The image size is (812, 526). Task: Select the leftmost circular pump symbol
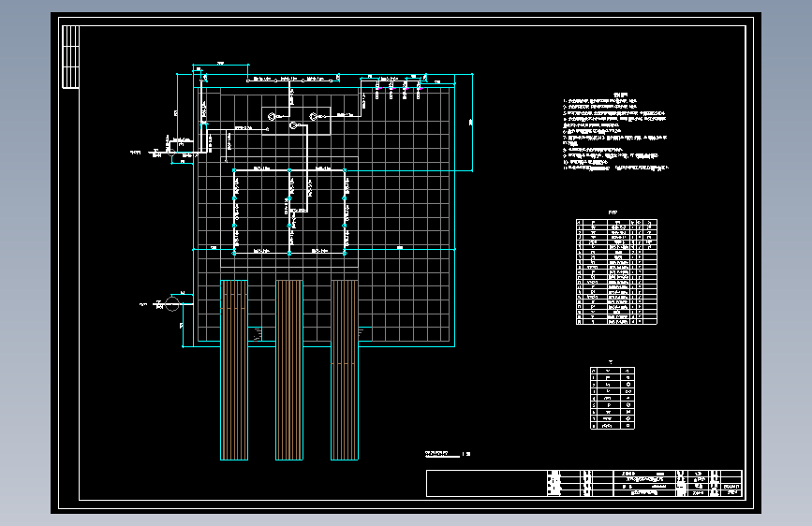tap(272, 116)
